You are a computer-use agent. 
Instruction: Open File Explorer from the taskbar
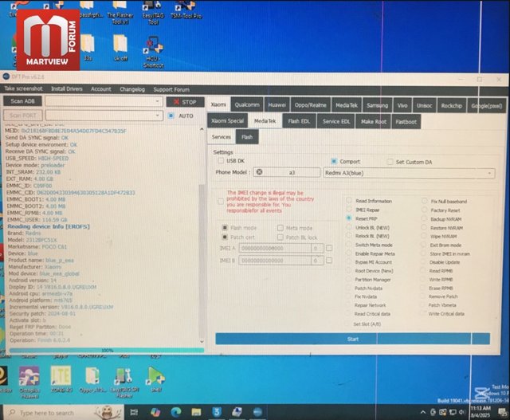point(196,412)
